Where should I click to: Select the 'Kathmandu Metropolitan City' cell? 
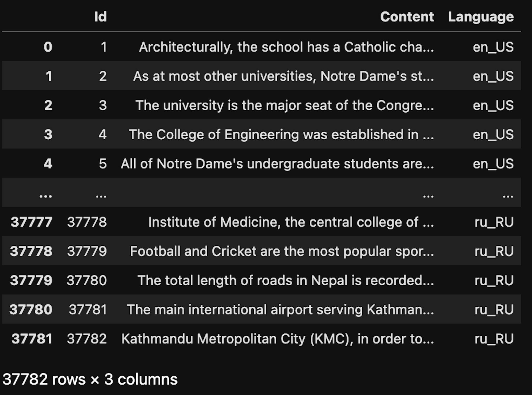277,339
